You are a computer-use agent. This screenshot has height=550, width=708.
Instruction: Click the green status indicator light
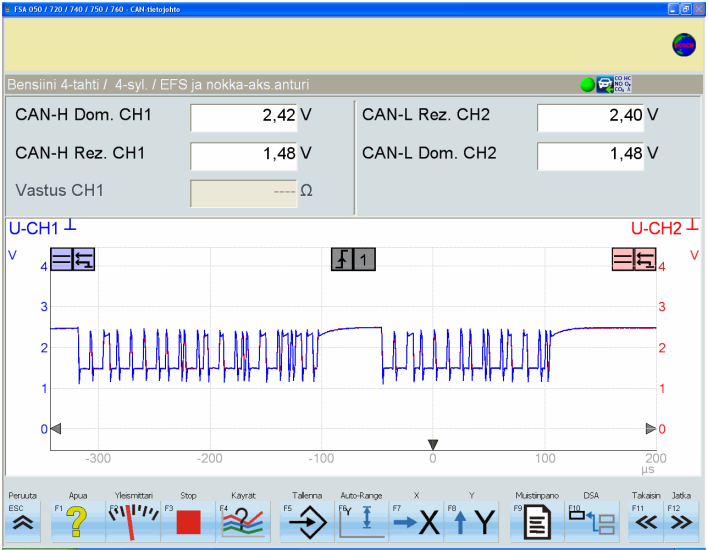tap(587, 84)
